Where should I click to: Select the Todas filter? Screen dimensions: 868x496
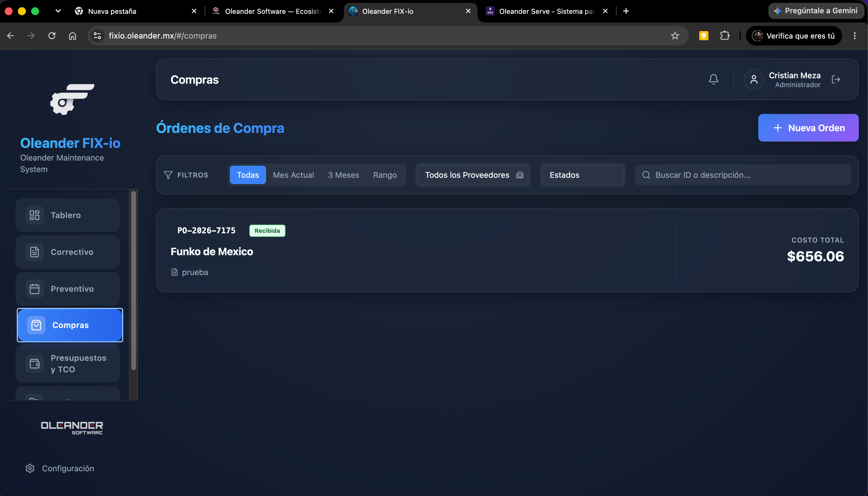(x=248, y=175)
